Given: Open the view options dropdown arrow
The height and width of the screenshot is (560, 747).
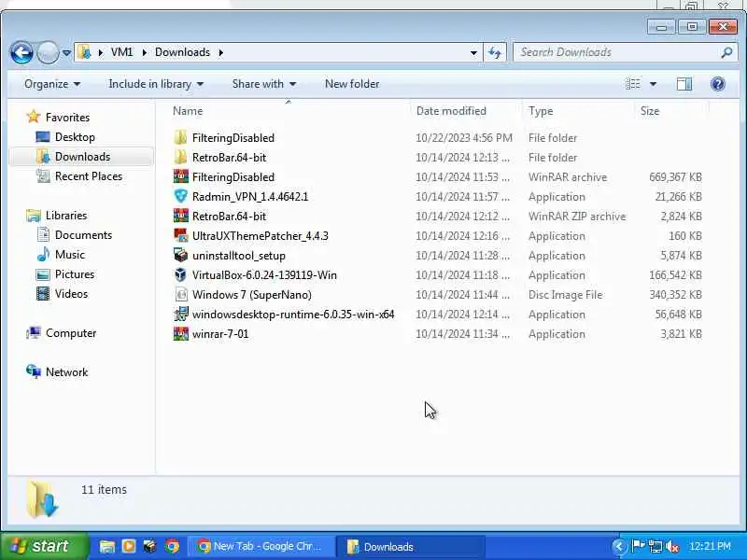Looking at the screenshot, I should click(653, 84).
